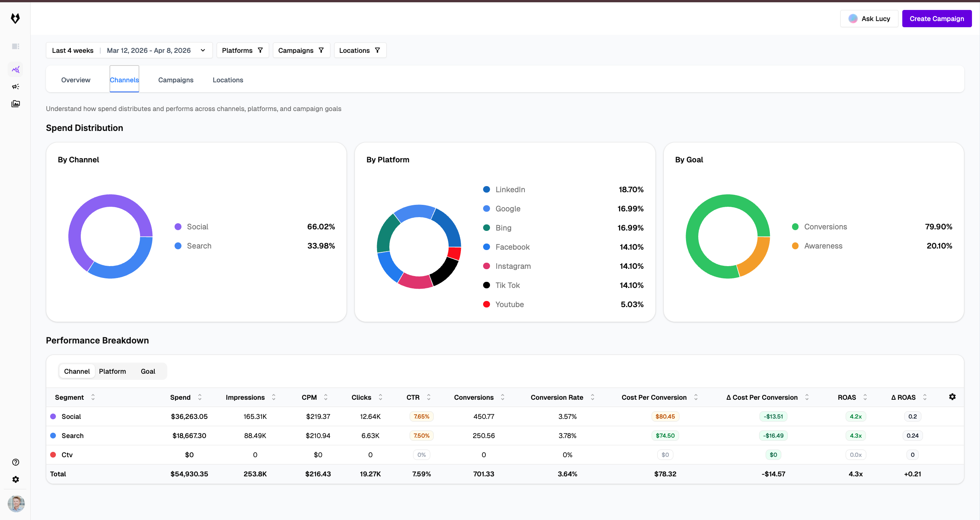The width and height of the screenshot is (980, 520).
Task: Switch the breakdown to Platform view
Action: pyautogui.click(x=113, y=371)
